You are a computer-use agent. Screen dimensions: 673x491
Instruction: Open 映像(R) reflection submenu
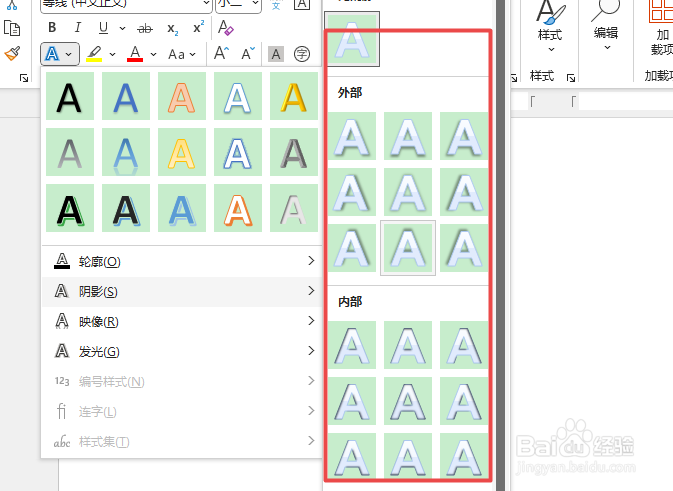182,321
